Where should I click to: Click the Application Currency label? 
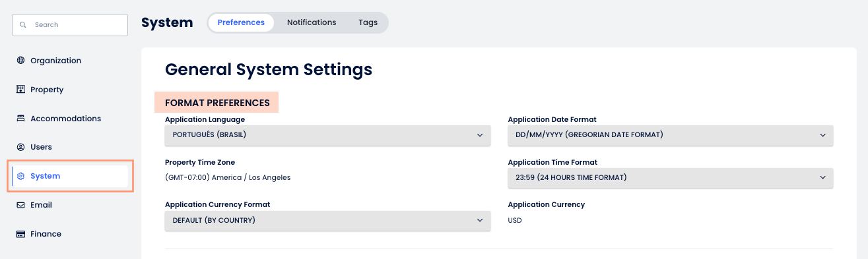(547, 204)
